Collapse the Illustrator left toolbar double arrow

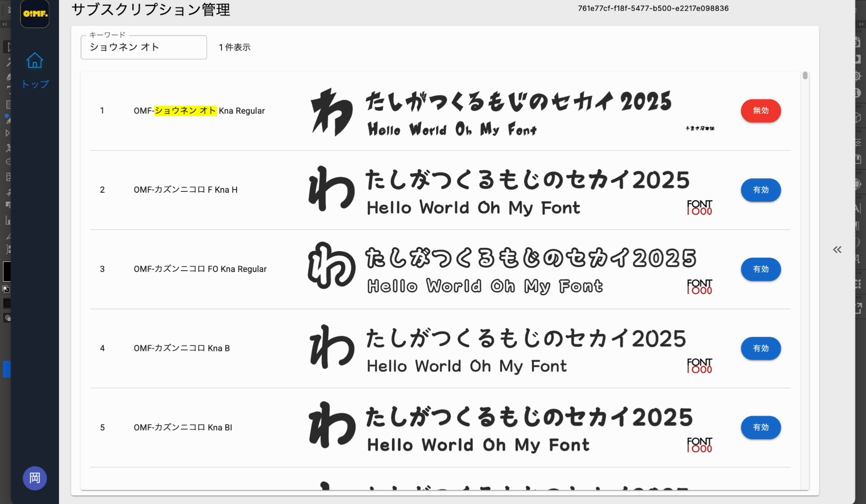click(5, 24)
